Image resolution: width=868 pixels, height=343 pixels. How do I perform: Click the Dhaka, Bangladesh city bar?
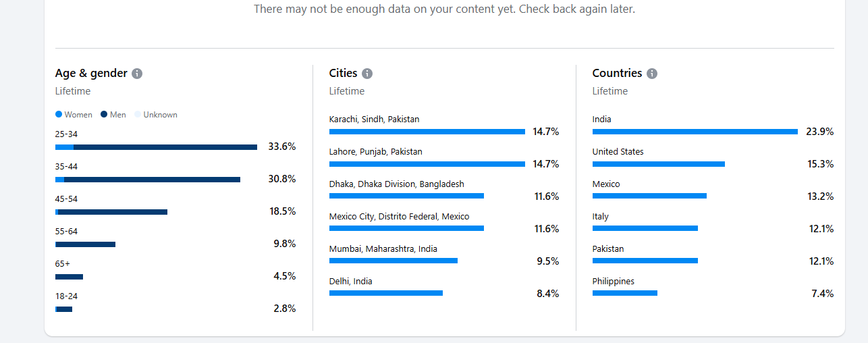[406, 196]
